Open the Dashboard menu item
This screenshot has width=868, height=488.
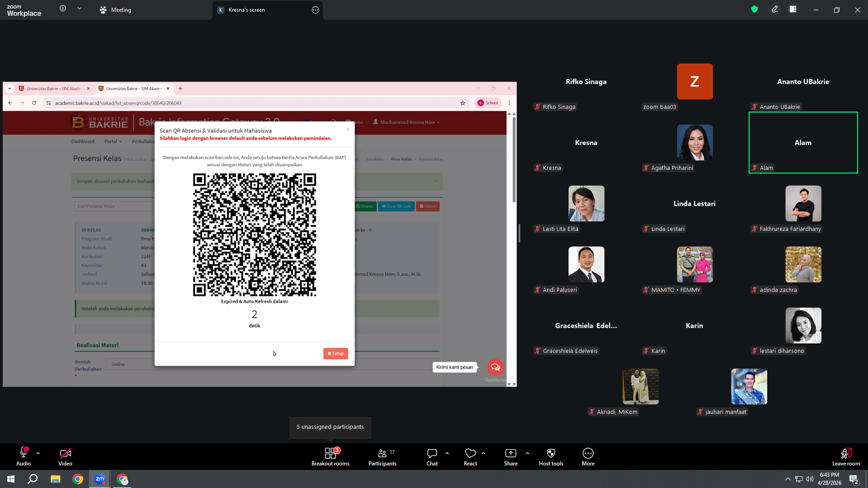pyautogui.click(x=83, y=141)
